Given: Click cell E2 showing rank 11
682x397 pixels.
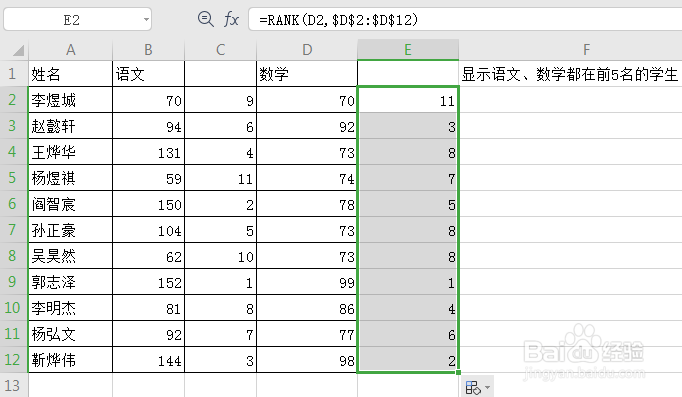Looking at the screenshot, I should point(408,100).
